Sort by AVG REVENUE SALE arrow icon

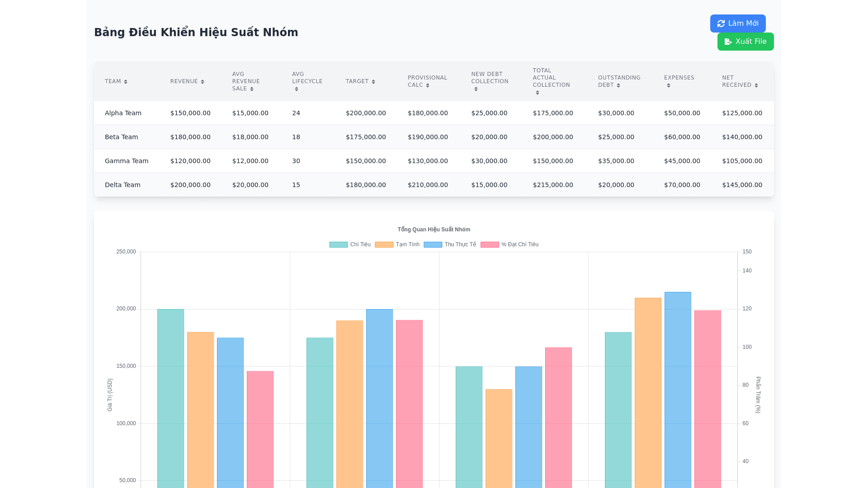point(252,89)
